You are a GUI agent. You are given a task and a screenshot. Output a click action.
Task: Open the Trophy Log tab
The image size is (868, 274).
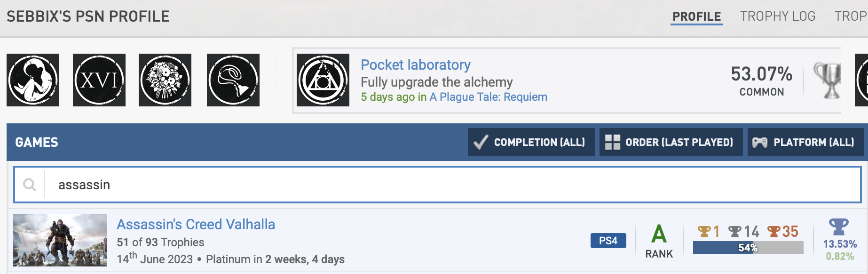click(778, 16)
